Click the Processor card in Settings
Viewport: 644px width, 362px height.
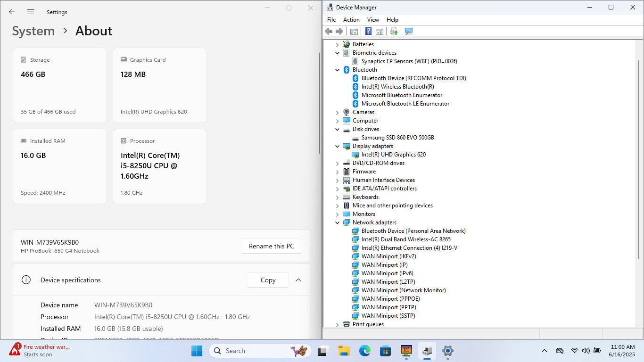pyautogui.click(x=160, y=166)
